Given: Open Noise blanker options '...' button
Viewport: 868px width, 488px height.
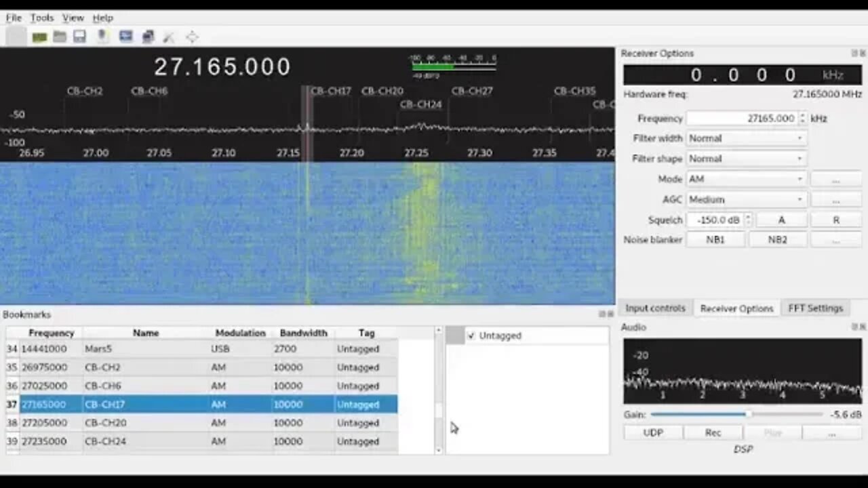Looking at the screenshot, I should (836, 239).
